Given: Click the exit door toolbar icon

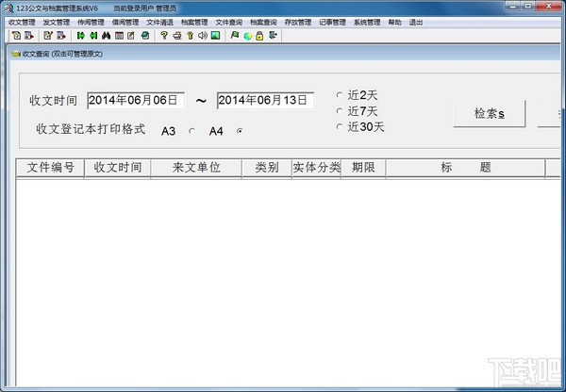Looking at the screenshot, I should pos(273,36).
